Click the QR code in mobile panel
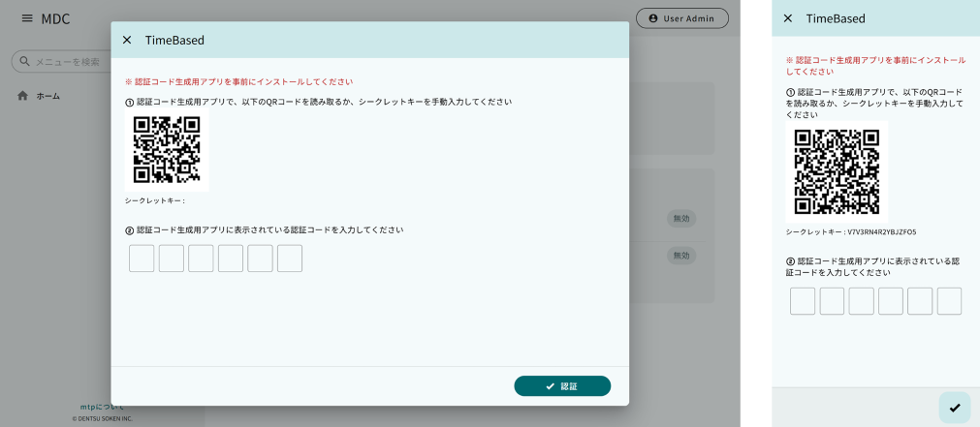The height and width of the screenshot is (427, 980). [837, 171]
